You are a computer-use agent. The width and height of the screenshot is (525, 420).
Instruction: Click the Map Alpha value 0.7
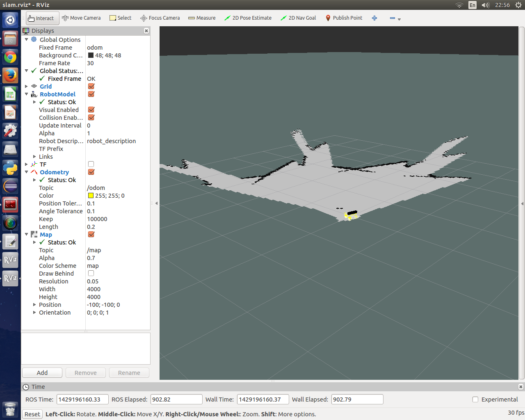coord(91,258)
